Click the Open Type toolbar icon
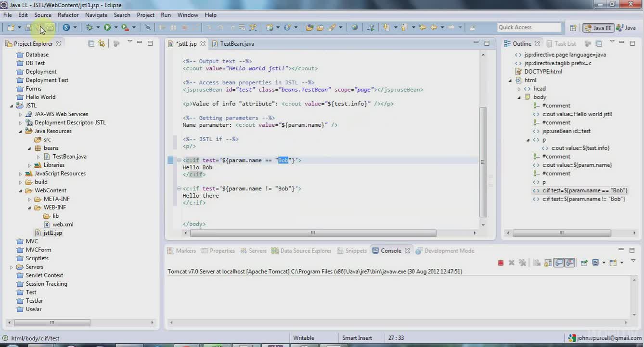The width and height of the screenshot is (644, 347). click(x=309, y=27)
